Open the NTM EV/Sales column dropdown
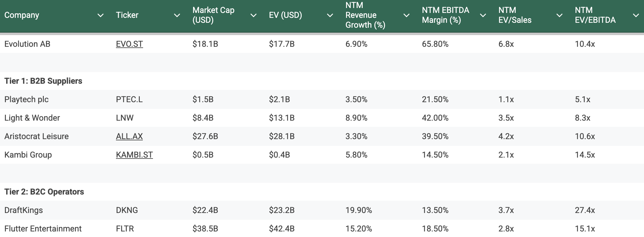 (559, 15)
